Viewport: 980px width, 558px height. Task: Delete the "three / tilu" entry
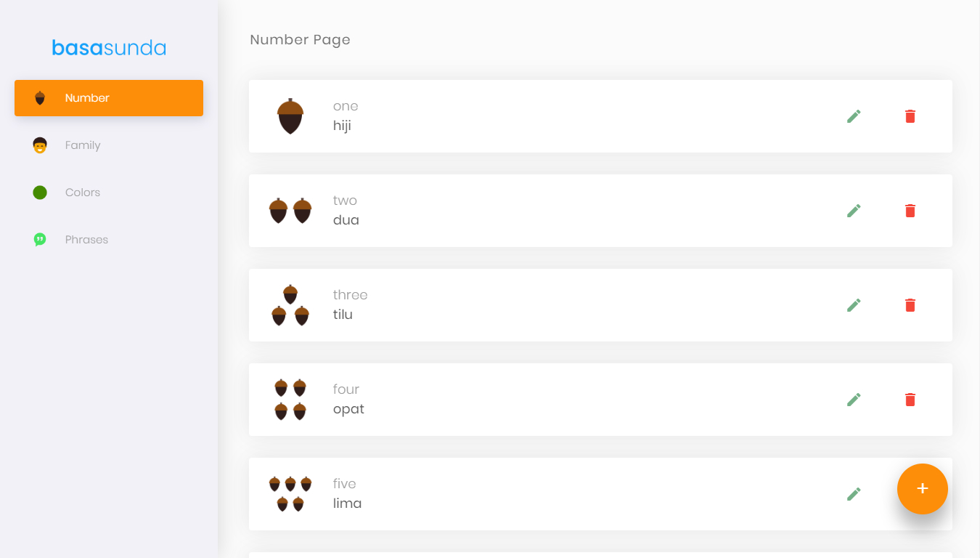(x=910, y=305)
